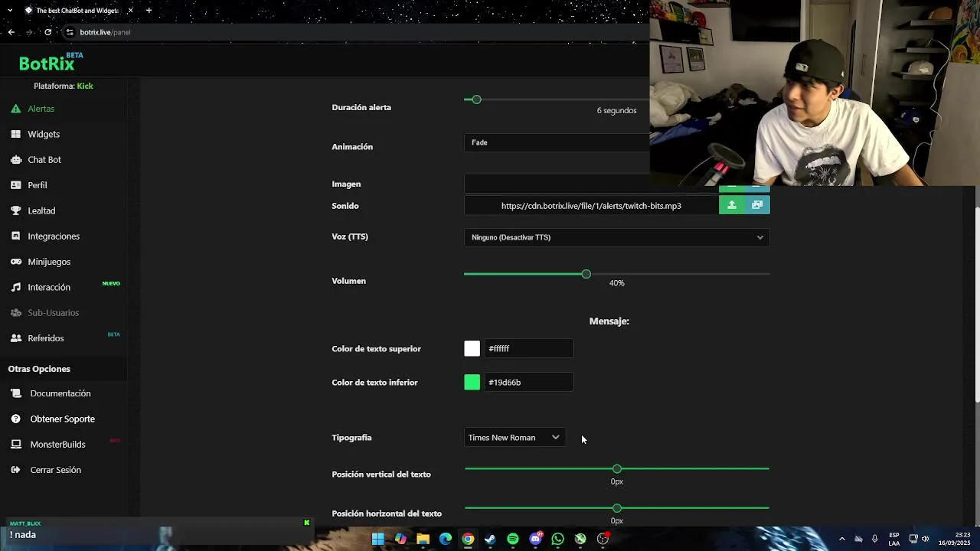Open the Referidos section
The image size is (980, 551).
46,338
